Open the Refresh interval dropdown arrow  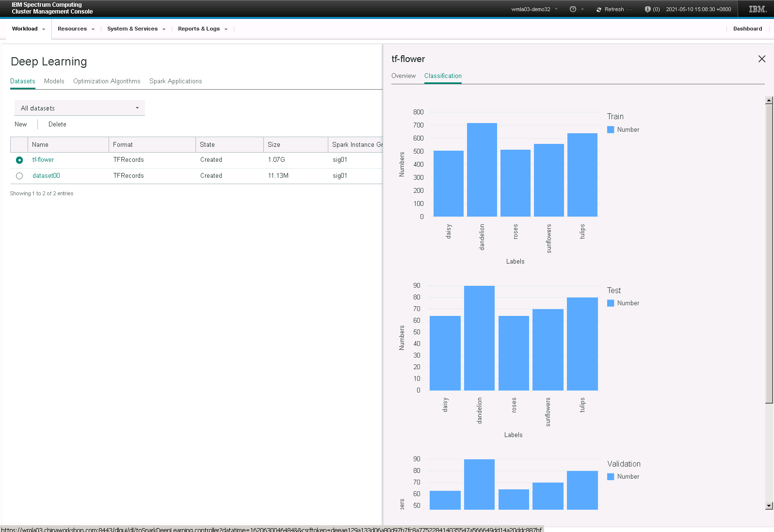(630, 9)
